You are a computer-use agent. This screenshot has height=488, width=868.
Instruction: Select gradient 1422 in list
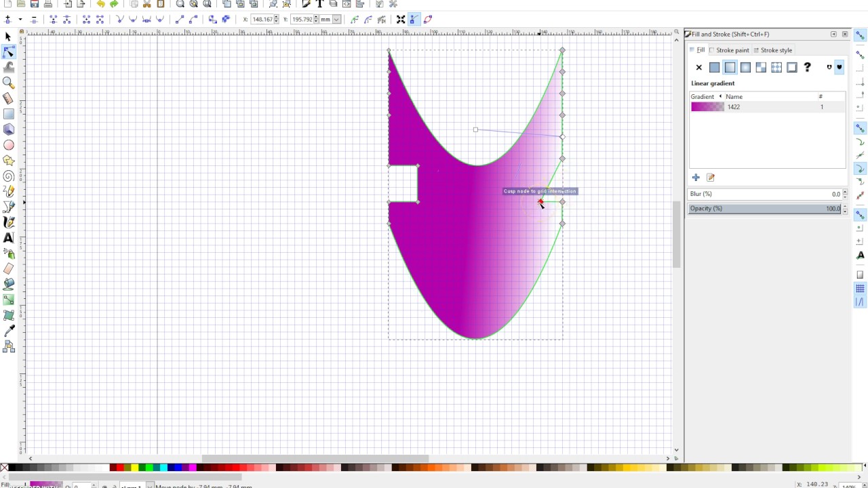click(x=767, y=107)
